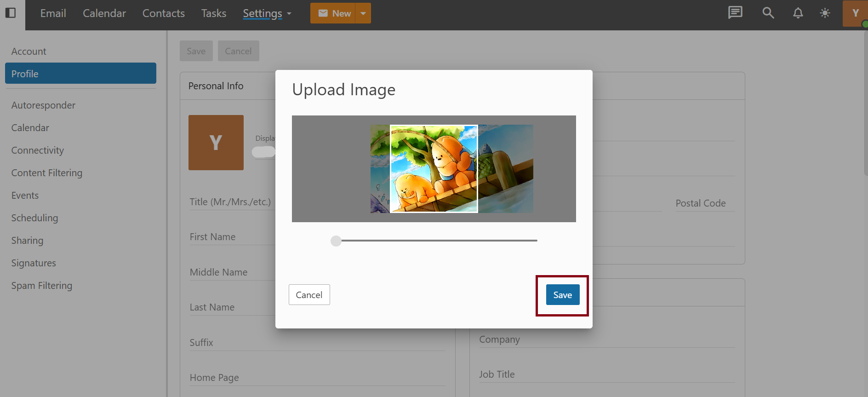Select Profile in the settings sidebar
The width and height of the screenshot is (868, 397).
[x=80, y=74]
